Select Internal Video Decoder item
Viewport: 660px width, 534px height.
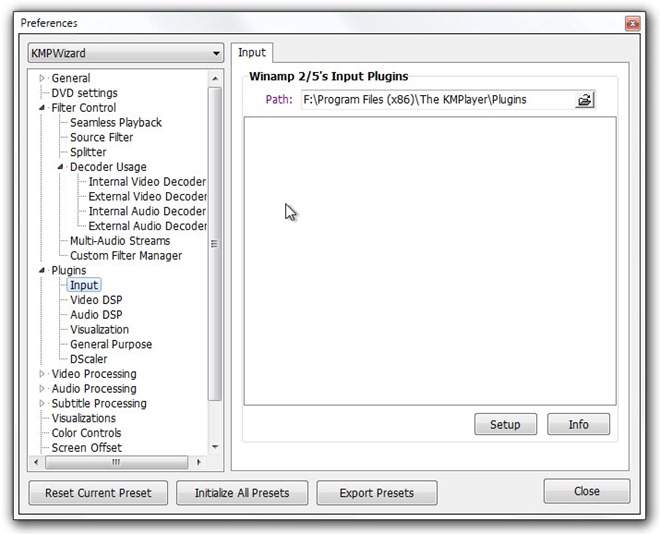[x=147, y=182]
